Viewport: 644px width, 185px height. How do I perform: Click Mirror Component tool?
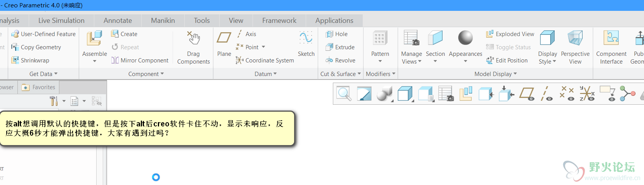(x=140, y=61)
